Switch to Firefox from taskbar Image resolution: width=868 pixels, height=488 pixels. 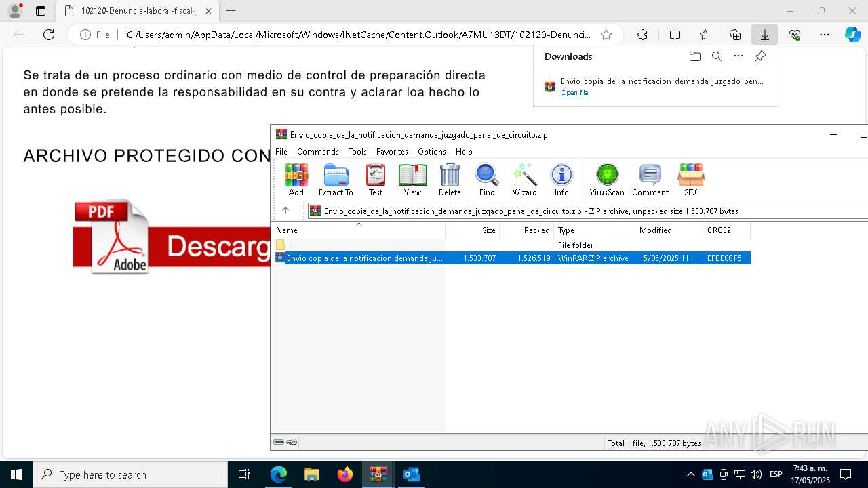pyautogui.click(x=345, y=474)
